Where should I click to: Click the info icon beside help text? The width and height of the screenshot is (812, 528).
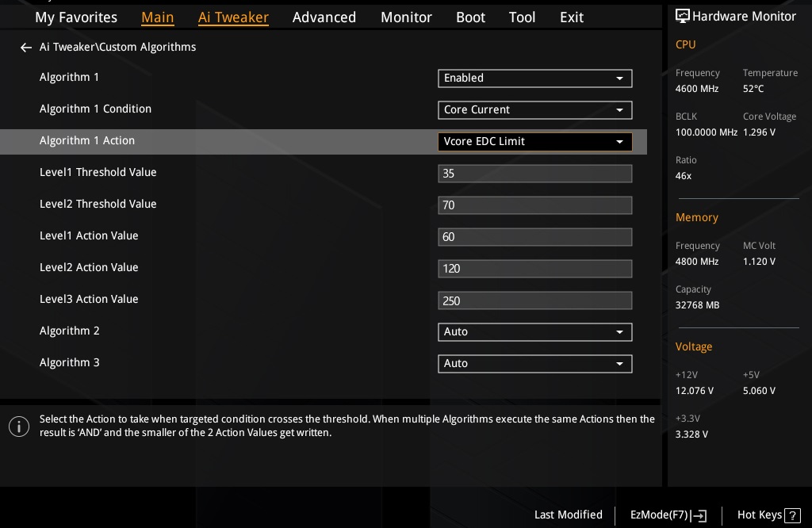coord(19,427)
